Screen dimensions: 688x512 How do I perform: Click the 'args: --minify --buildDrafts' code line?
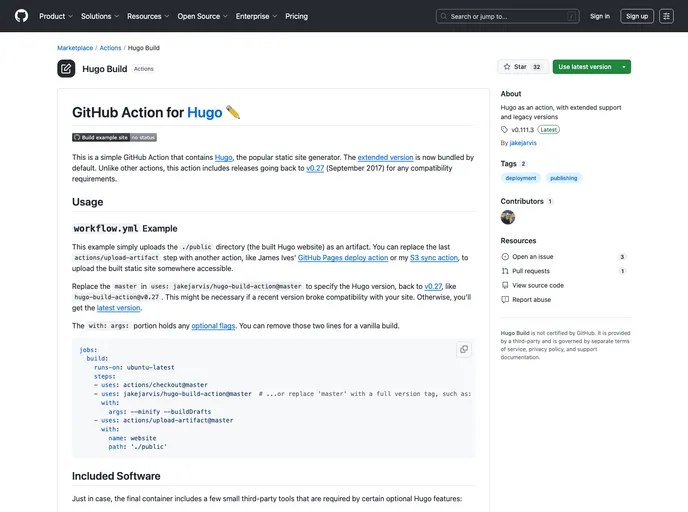coord(160,412)
